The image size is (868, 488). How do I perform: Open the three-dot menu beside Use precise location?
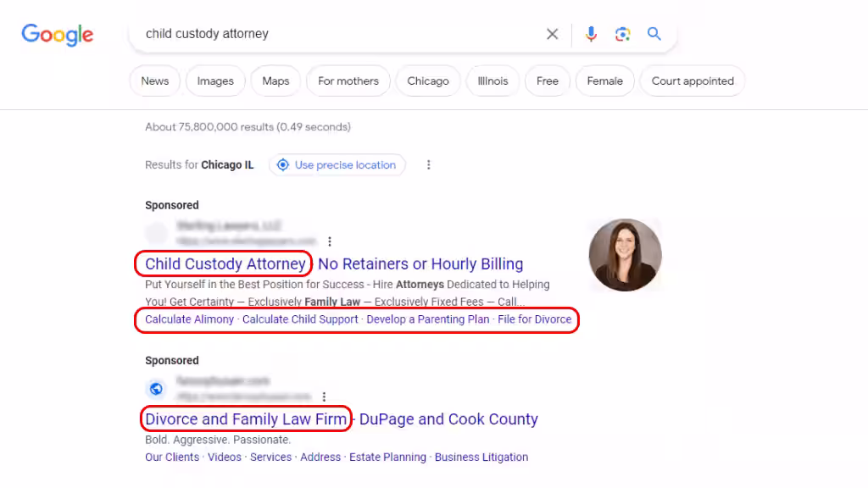coord(428,165)
